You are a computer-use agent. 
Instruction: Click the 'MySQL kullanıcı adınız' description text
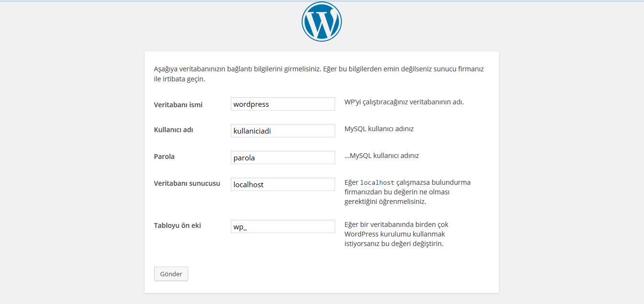point(379,129)
